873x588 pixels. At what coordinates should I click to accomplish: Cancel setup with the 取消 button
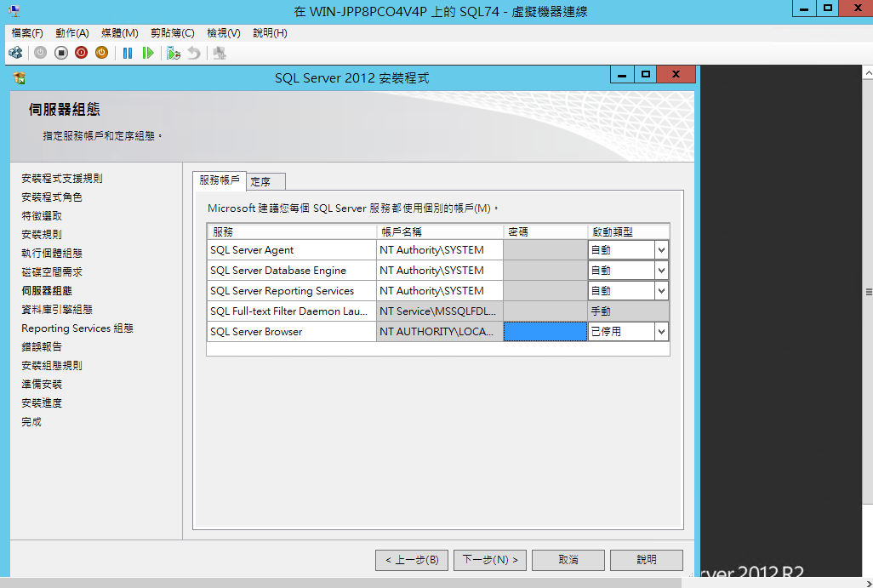coord(568,560)
